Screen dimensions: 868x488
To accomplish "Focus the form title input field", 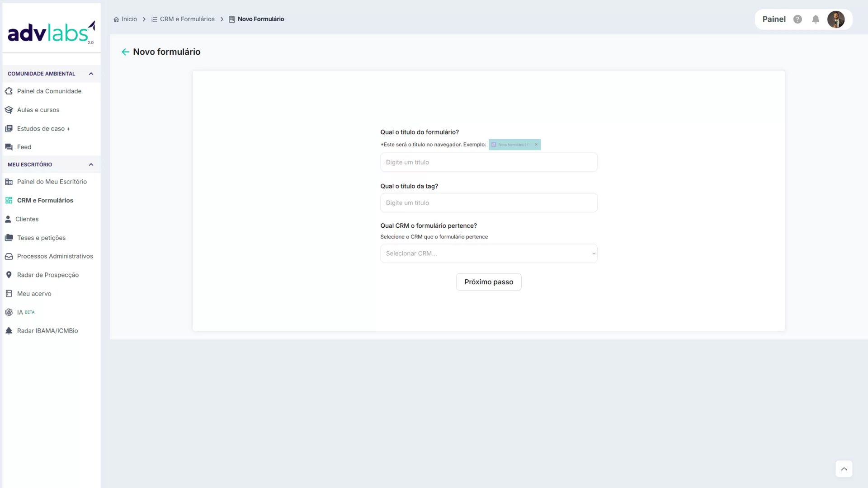I will point(488,162).
